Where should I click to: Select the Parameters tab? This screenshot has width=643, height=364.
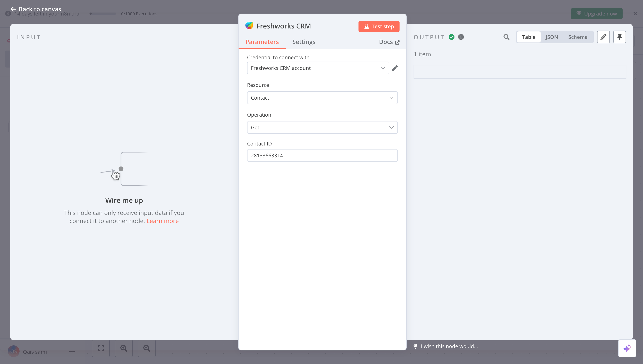tap(262, 42)
